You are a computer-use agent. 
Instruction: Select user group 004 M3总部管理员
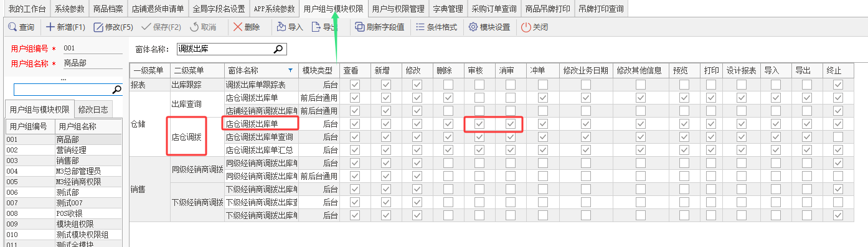coord(63,170)
